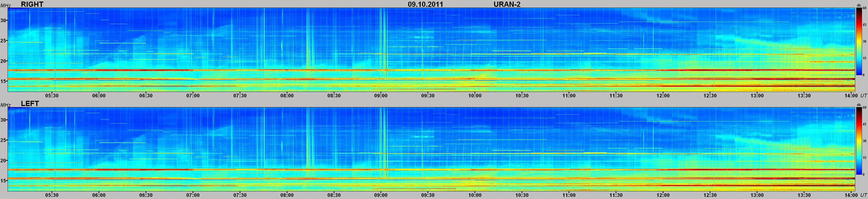Click 08:30 time label under RIGHT panel
This screenshot has width=868, height=199.
pos(334,96)
